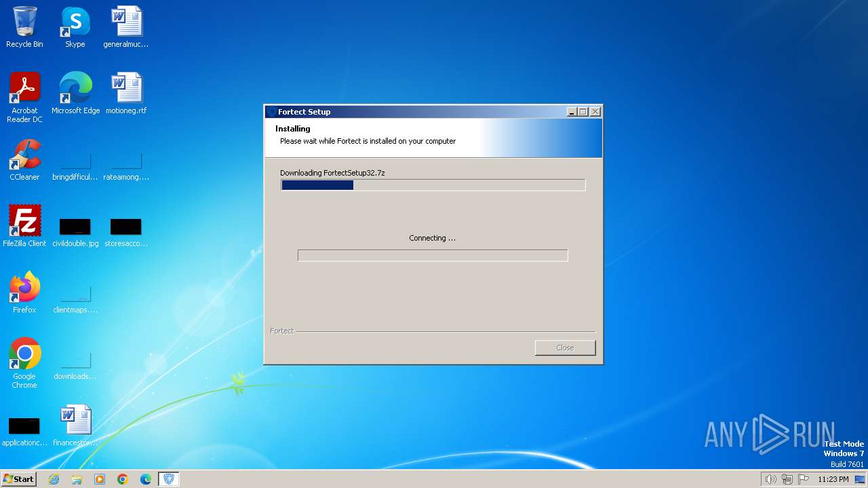Open Windows Media Player taskbar icon

tap(100, 479)
